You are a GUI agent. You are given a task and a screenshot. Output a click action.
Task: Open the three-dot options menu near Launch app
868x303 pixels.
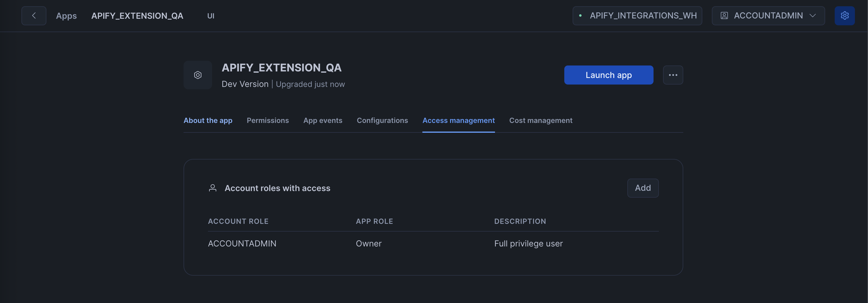click(673, 75)
